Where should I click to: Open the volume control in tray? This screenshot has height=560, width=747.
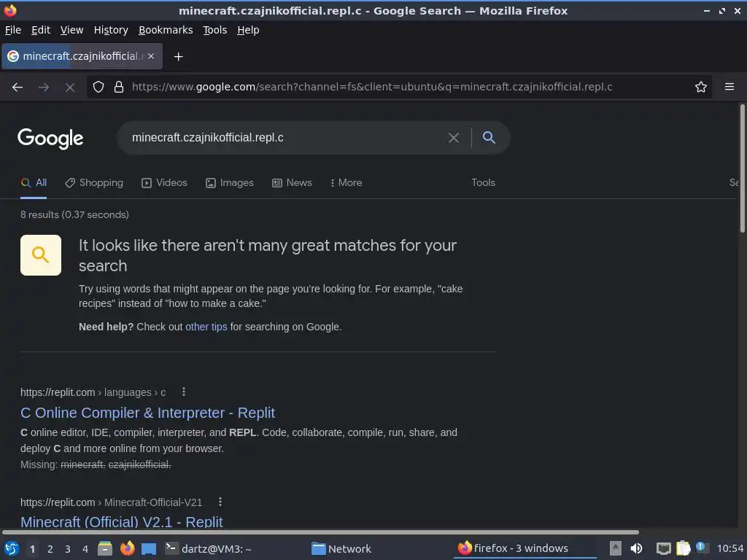click(x=636, y=548)
